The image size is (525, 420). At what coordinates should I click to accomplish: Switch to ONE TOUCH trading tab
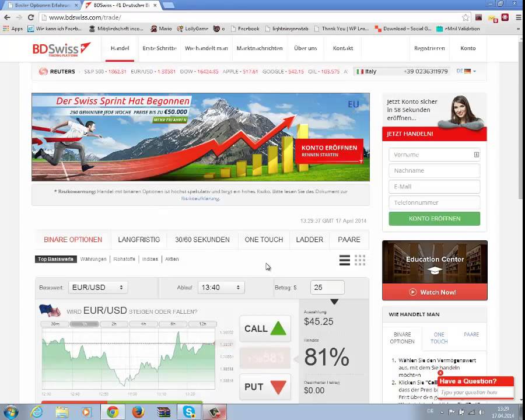(x=264, y=240)
